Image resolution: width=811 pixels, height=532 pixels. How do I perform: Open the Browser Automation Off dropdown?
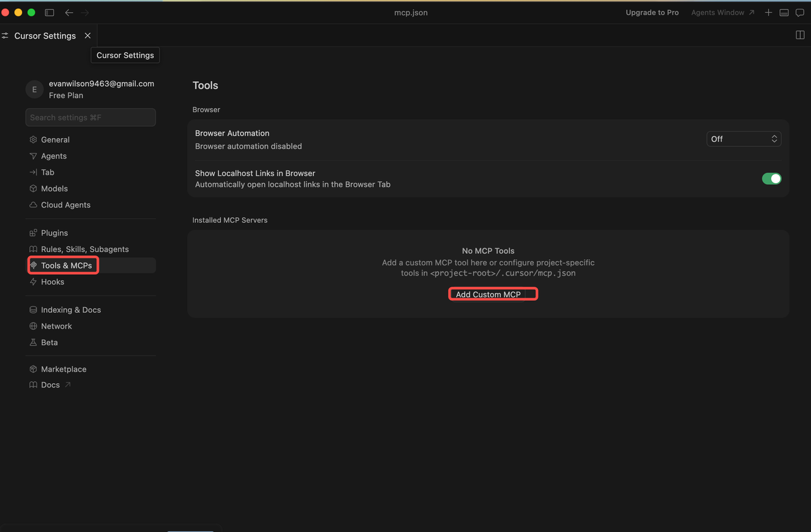[744, 139]
